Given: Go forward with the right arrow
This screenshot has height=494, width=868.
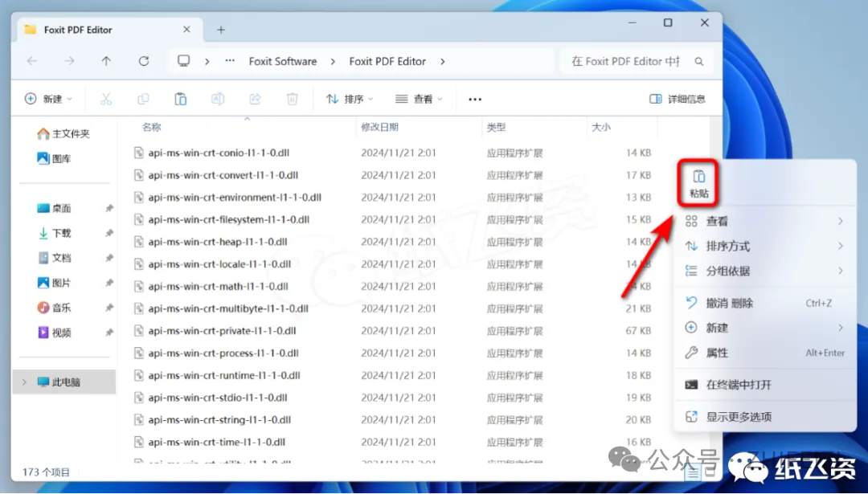Looking at the screenshot, I should (69, 61).
